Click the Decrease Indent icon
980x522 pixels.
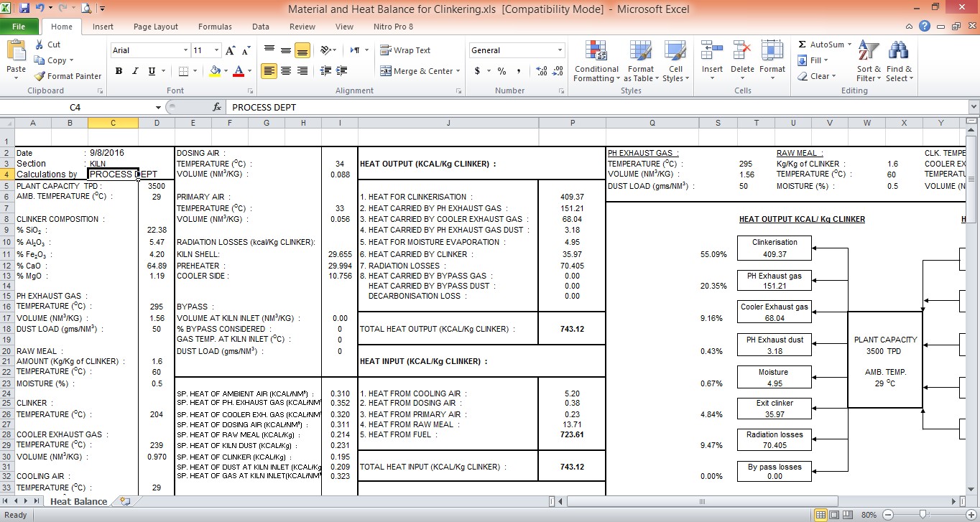coord(325,71)
